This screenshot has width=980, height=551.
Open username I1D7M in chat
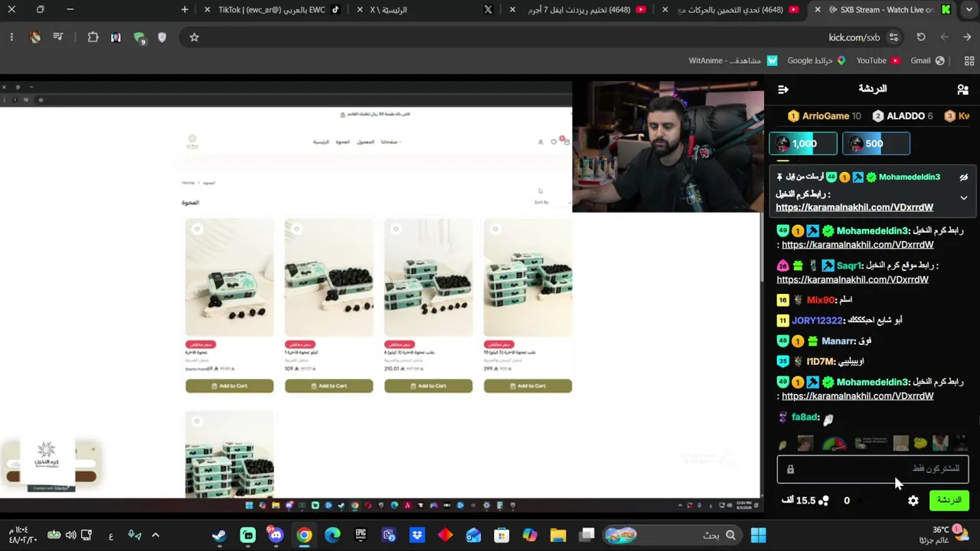[820, 361]
